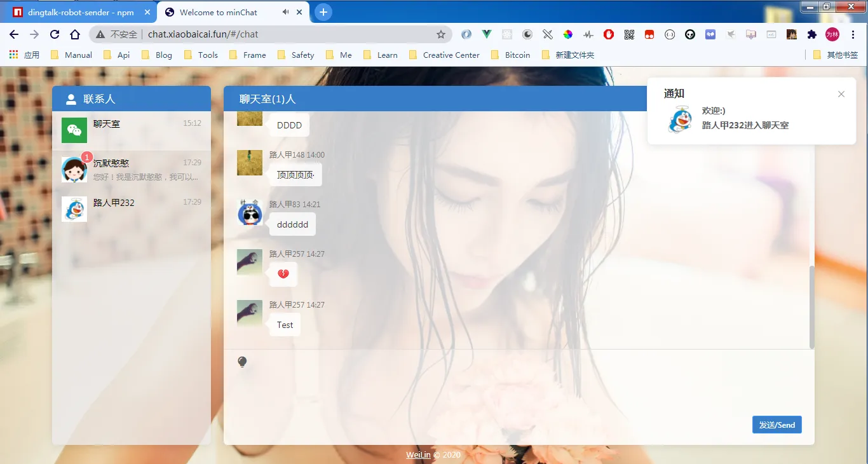Open the Chrome three-dot menu
868x464 pixels.
853,34
